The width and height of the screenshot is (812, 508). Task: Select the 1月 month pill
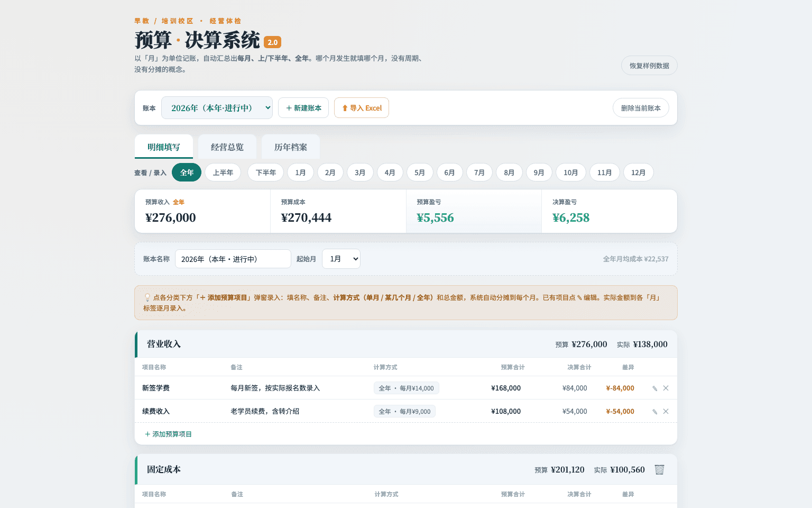pyautogui.click(x=301, y=173)
